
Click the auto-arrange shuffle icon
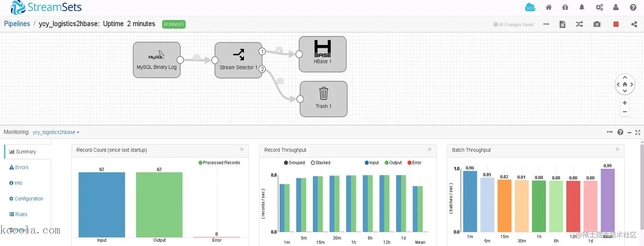point(579,24)
